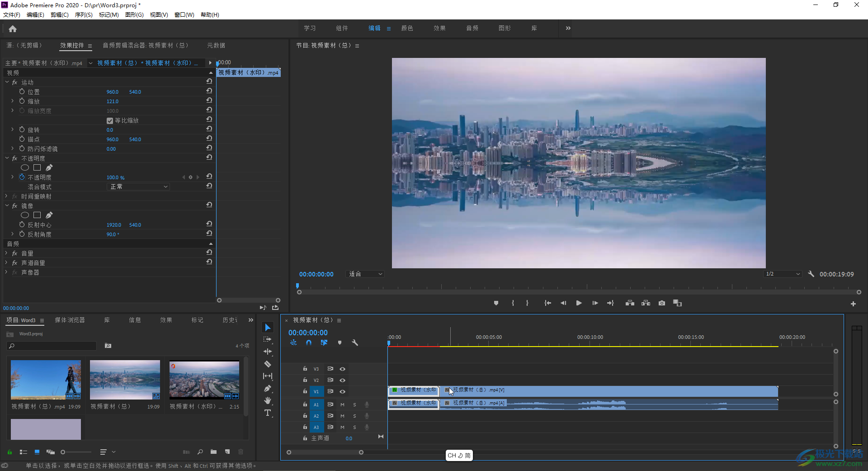Step back one frame
868x471 pixels.
(x=563, y=303)
